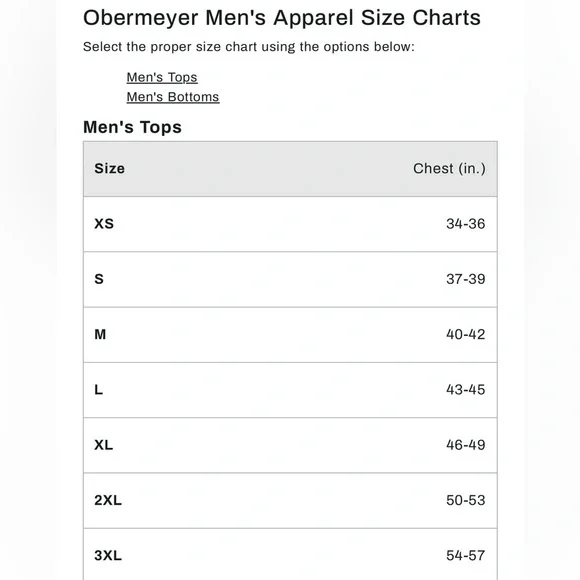Select the 3XL size row label
The image size is (580, 580).
[x=108, y=556]
